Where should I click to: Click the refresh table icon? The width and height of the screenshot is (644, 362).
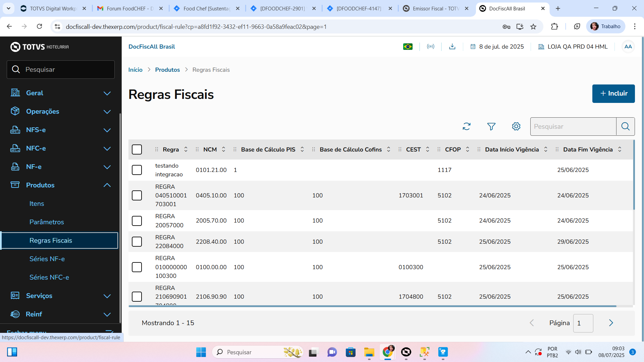point(467,126)
